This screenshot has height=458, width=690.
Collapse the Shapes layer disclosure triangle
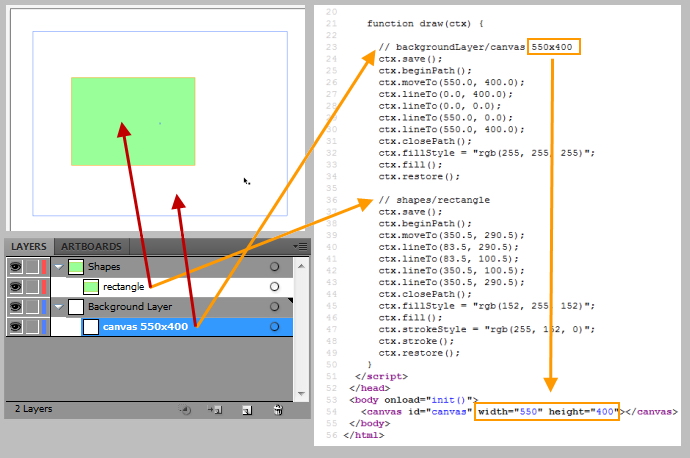pyautogui.click(x=58, y=267)
